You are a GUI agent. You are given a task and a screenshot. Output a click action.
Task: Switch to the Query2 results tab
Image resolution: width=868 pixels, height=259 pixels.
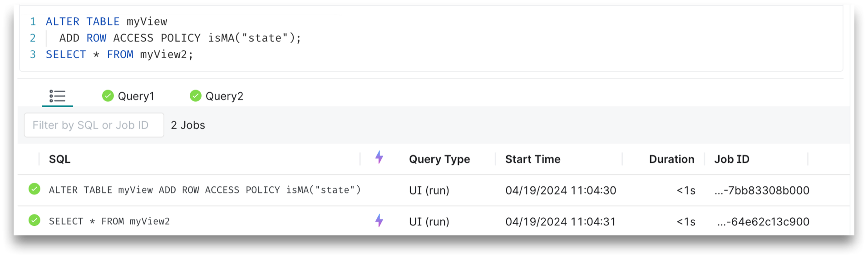(x=224, y=96)
